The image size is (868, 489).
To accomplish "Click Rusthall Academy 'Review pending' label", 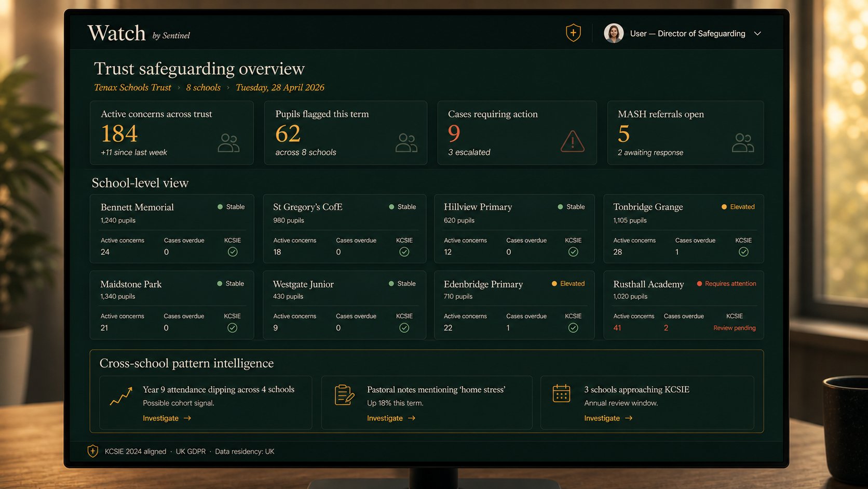I will tap(734, 328).
